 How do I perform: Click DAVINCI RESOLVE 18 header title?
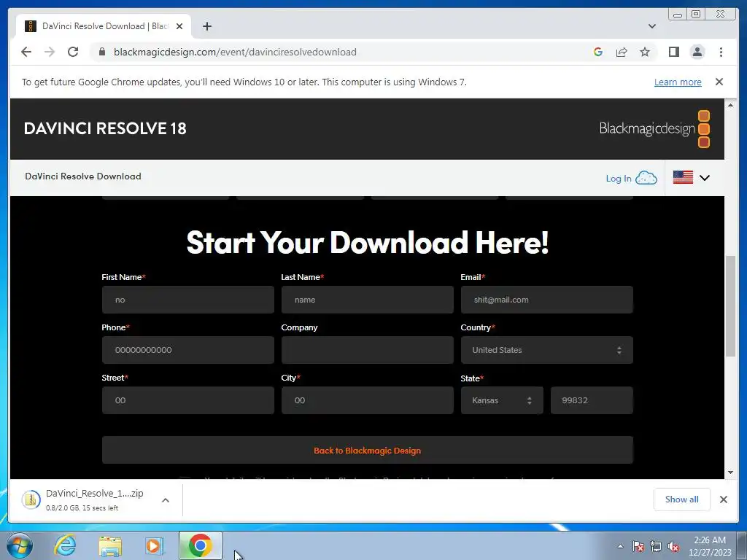click(x=105, y=128)
